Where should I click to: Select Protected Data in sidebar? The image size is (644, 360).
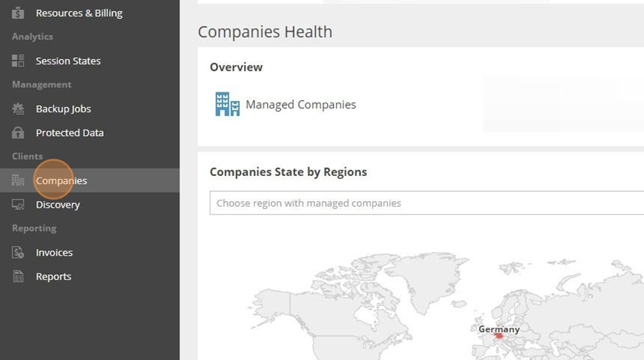89,132
